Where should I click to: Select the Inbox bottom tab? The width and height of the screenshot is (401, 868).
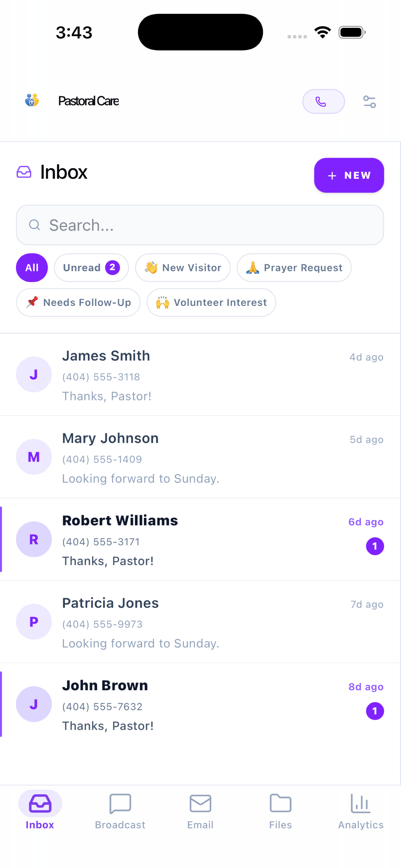pyautogui.click(x=40, y=809)
